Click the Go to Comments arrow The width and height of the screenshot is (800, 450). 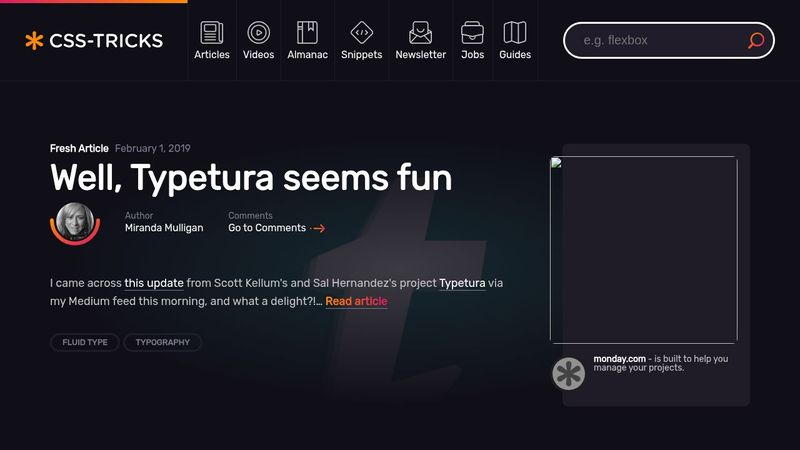click(x=318, y=229)
